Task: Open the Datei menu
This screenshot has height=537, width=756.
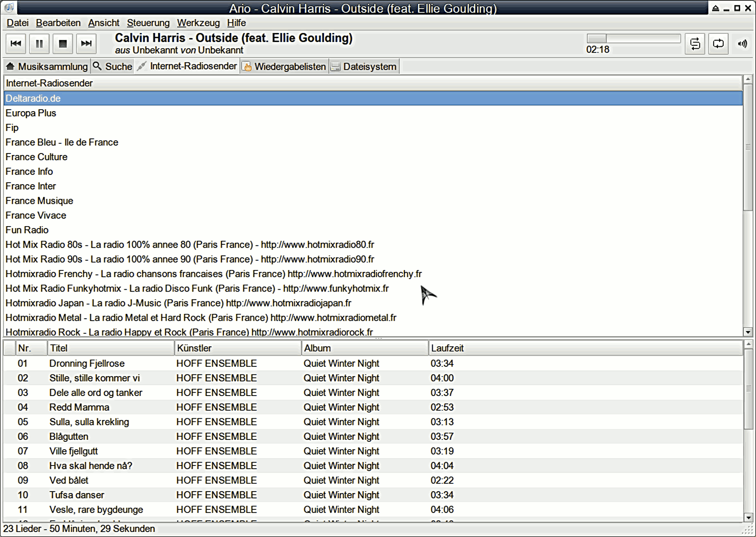Action: 17,23
